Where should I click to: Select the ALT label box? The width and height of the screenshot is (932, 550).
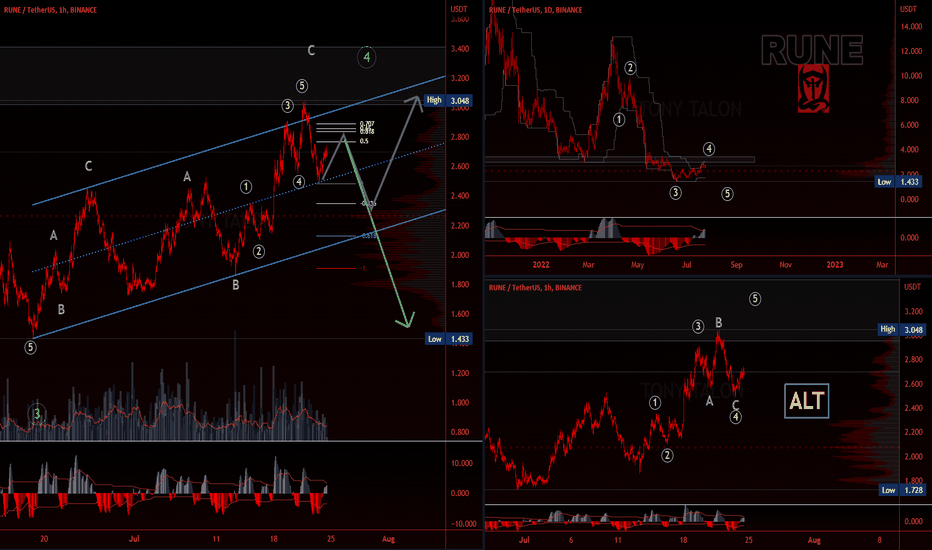point(807,401)
